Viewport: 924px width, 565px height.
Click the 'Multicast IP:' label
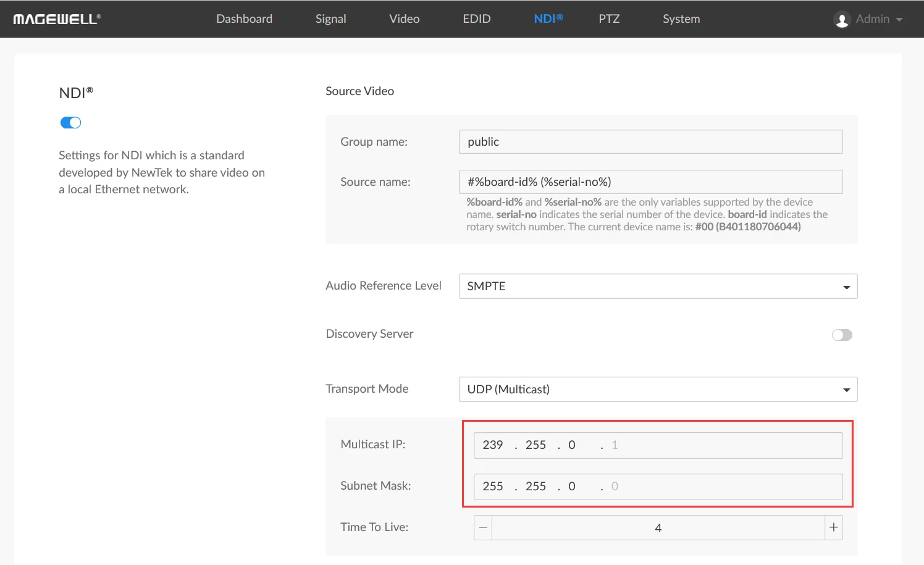tap(373, 444)
